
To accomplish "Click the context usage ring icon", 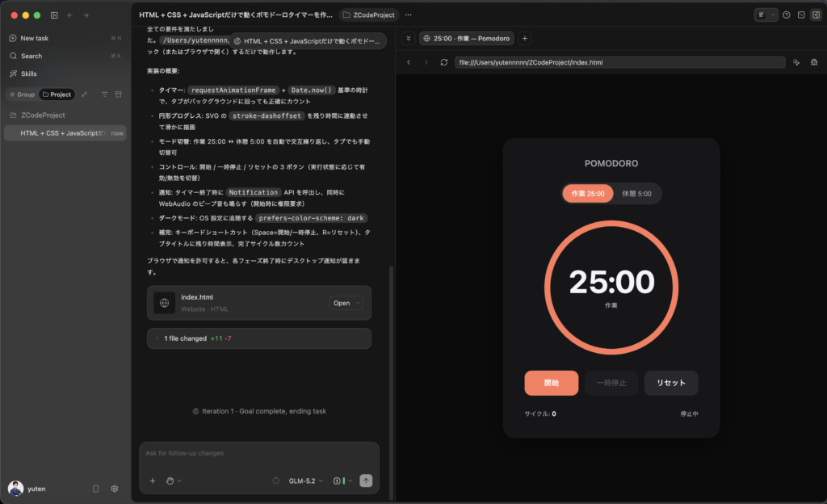I will point(276,481).
